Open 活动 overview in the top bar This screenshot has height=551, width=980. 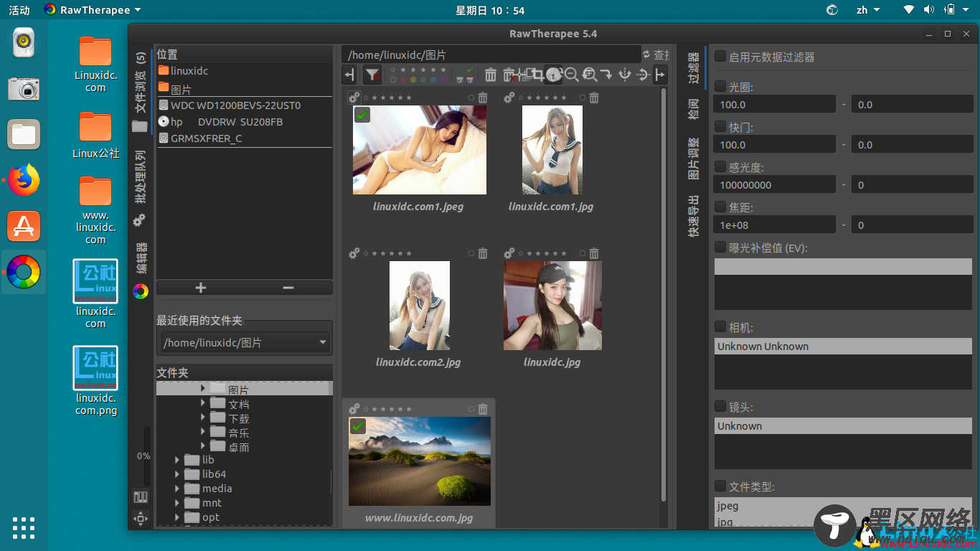point(19,10)
